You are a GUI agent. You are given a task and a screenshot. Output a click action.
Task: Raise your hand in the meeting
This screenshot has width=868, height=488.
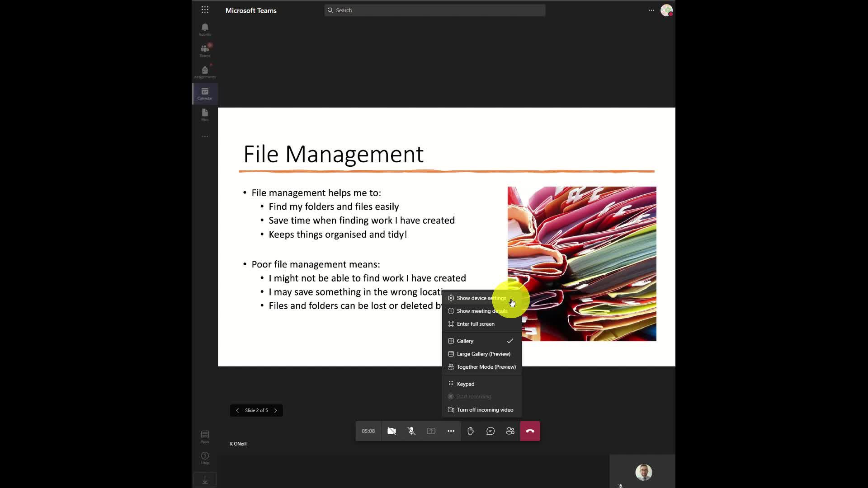coord(471,431)
